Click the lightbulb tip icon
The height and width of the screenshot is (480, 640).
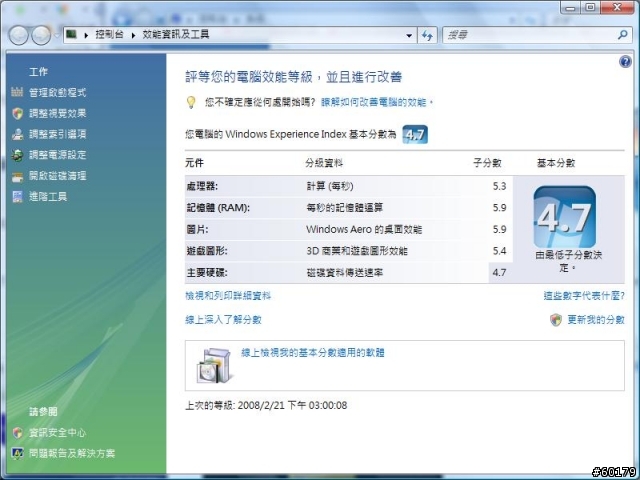[191, 102]
